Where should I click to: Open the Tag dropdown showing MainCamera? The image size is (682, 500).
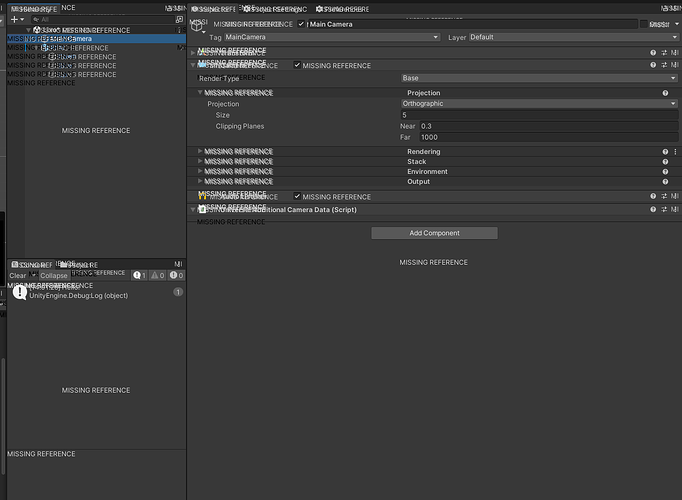coord(332,37)
